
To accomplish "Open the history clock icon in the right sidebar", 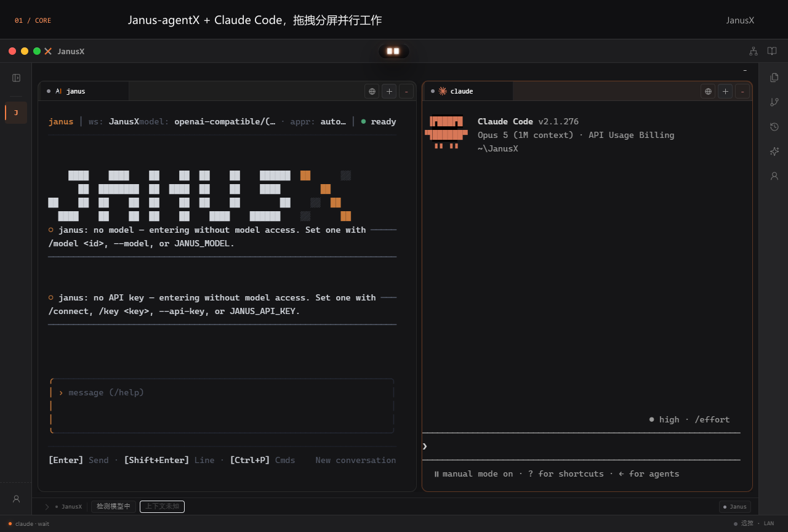I will (774, 126).
